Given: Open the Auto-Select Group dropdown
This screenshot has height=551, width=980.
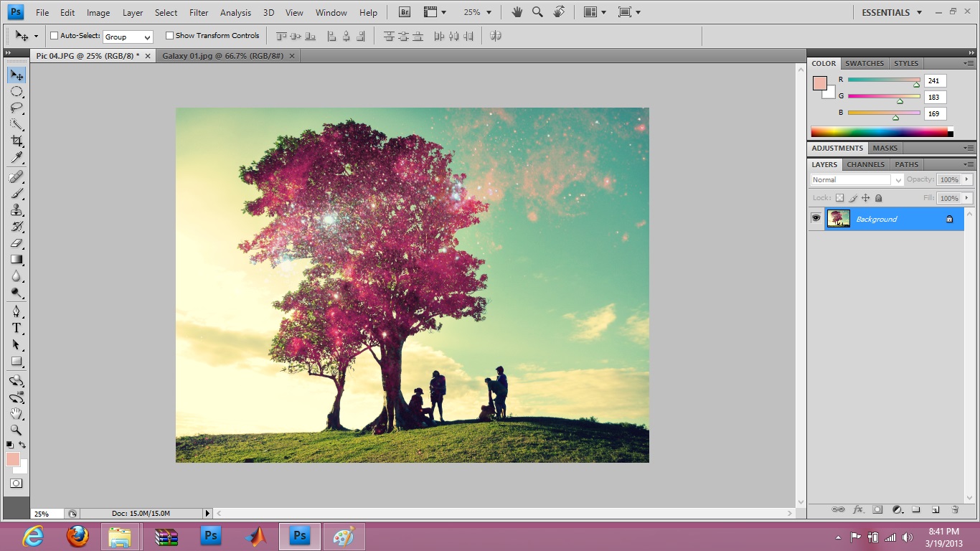Looking at the screenshot, I should coord(128,37).
